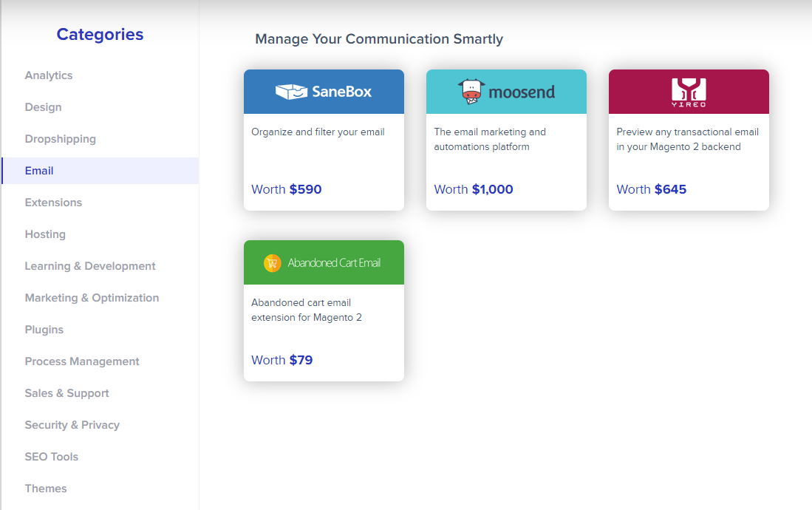This screenshot has width=812, height=510.
Task: Click 'Manage Your Communication Smartly' heading
Action: (x=379, y=39)
